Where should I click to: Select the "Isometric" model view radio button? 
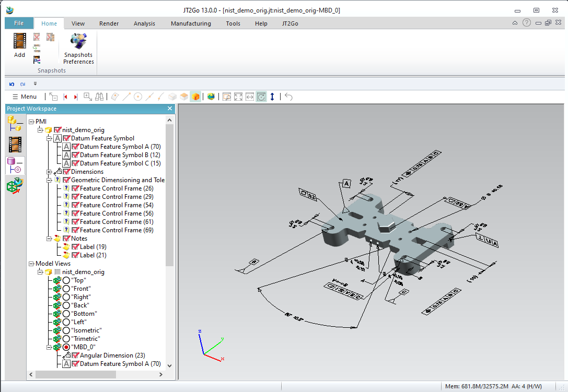pos(66,330)
